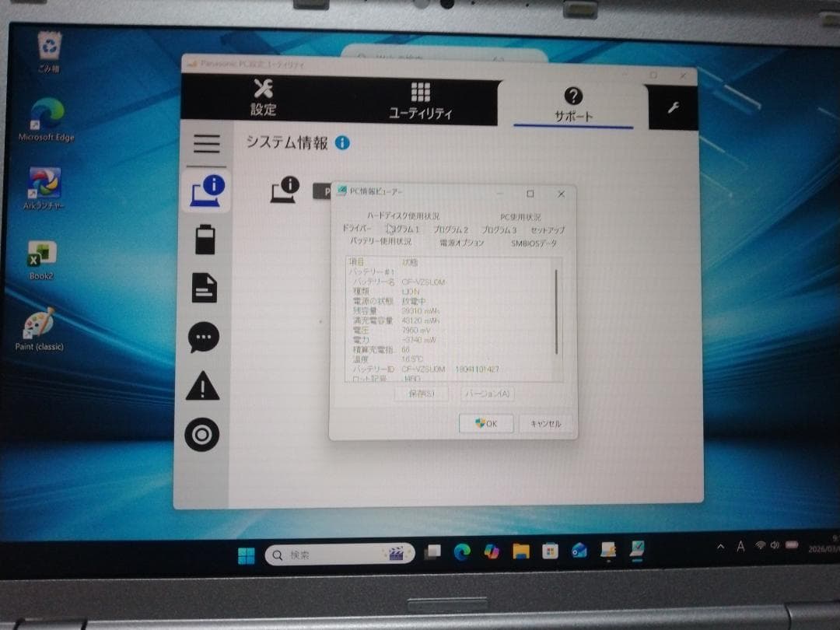
Task: Confirm with the OK button
Action: coord(486,423)
